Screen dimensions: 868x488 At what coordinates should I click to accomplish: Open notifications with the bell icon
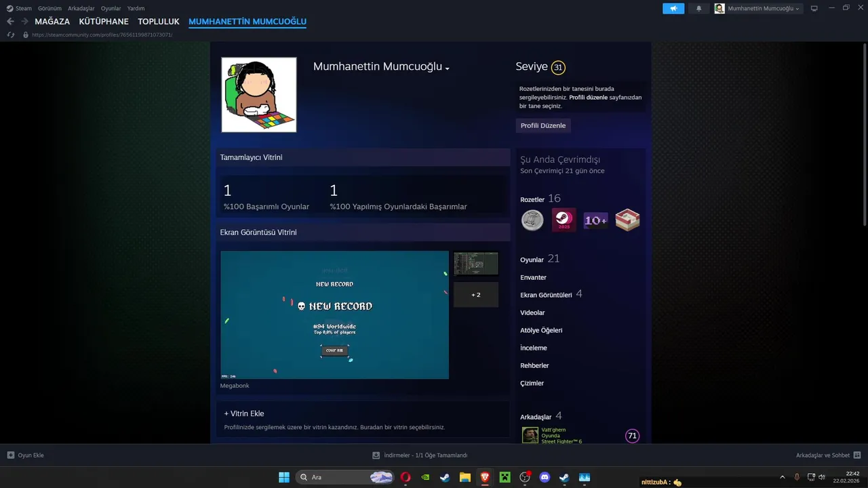(699, 8)
